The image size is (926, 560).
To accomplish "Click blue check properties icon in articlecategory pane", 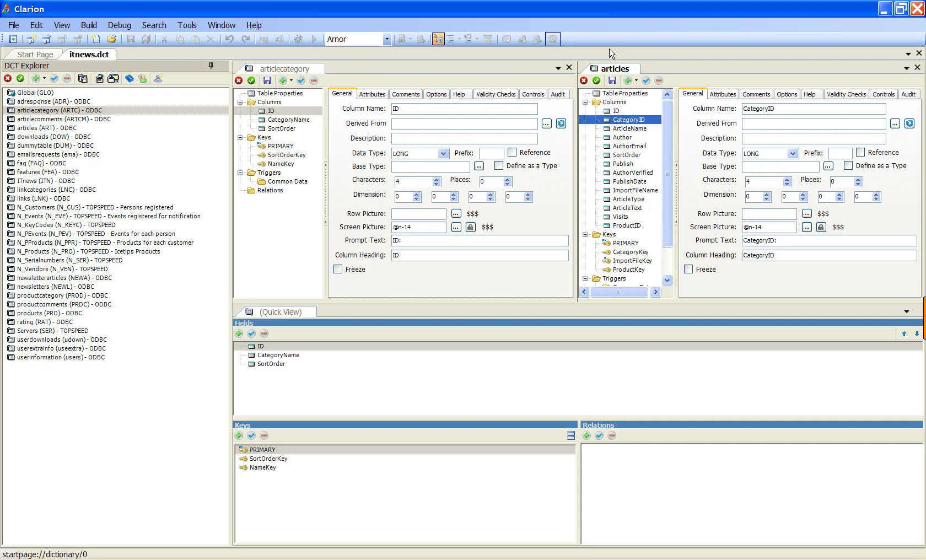I will [301, 80].
